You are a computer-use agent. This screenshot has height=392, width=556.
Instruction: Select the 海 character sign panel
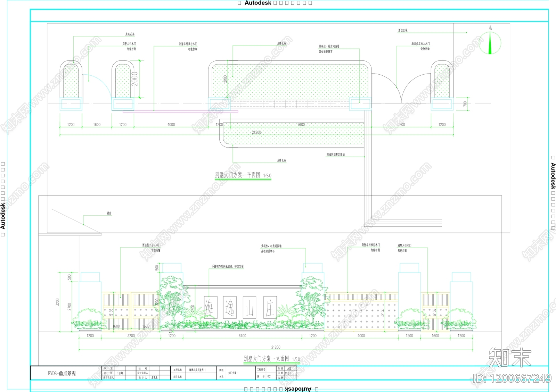210,307
